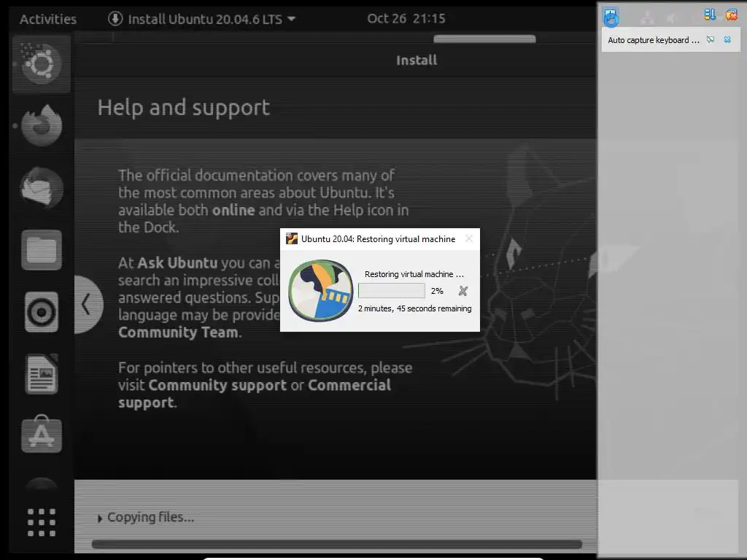Click the 'Copying files...' status text
Screen dimensions: 747x560
coord(150,517)
